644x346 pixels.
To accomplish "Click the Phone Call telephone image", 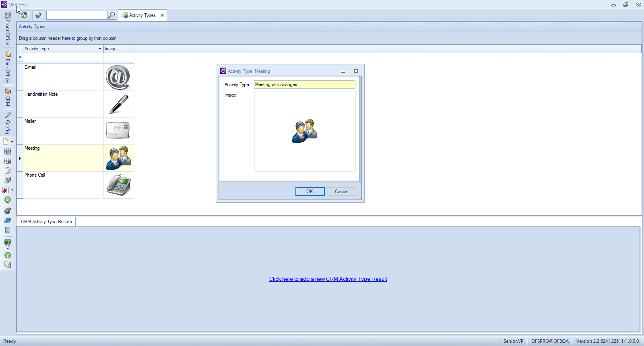I will [119, 185].
